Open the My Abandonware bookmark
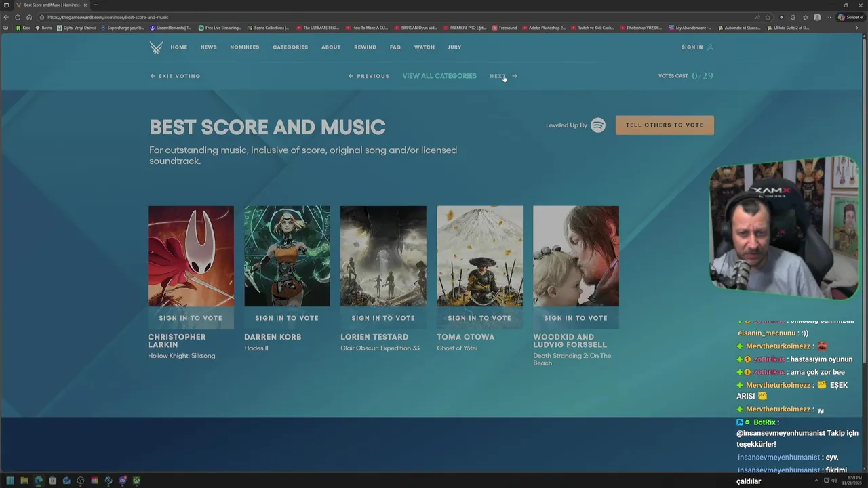Screen dimensions: 868x488 690,28
